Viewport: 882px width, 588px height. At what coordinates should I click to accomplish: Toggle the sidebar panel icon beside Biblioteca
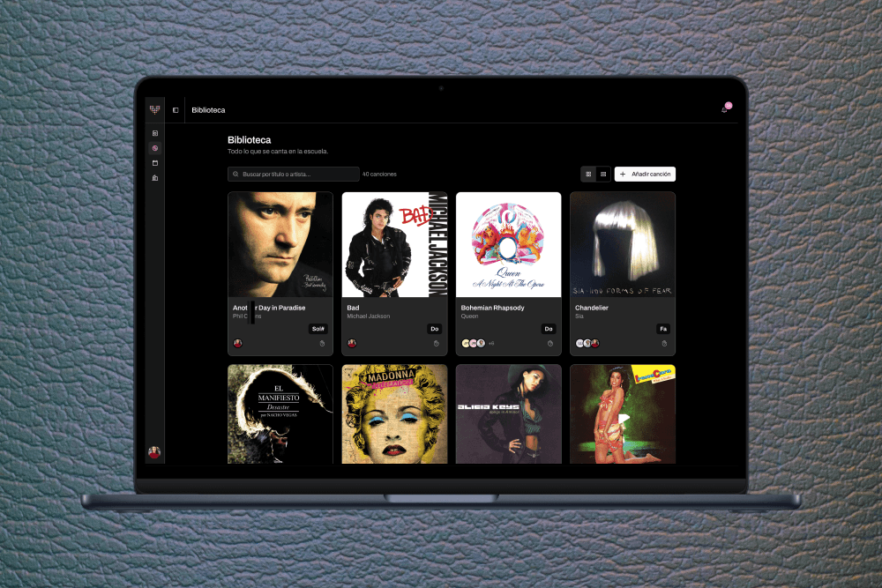click(x=176, y=110)
